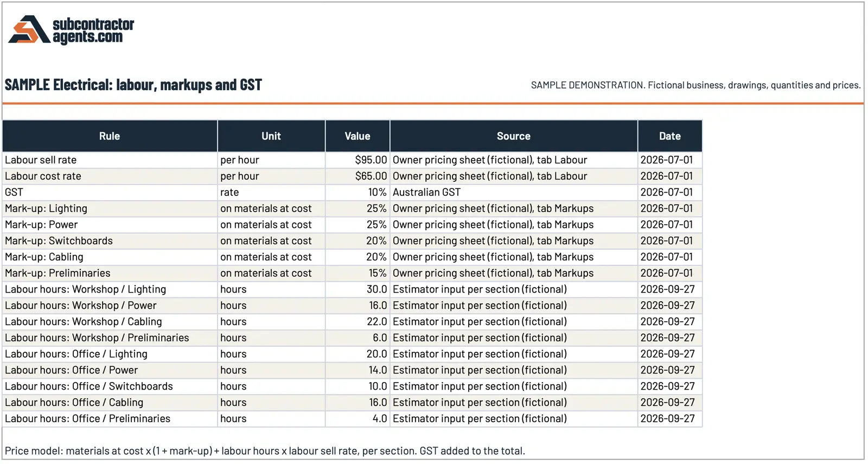Viewport: 868px width, 464px height.
Task: Click the 'Mark-up: Cabling' cell
Action: [110, 257]
